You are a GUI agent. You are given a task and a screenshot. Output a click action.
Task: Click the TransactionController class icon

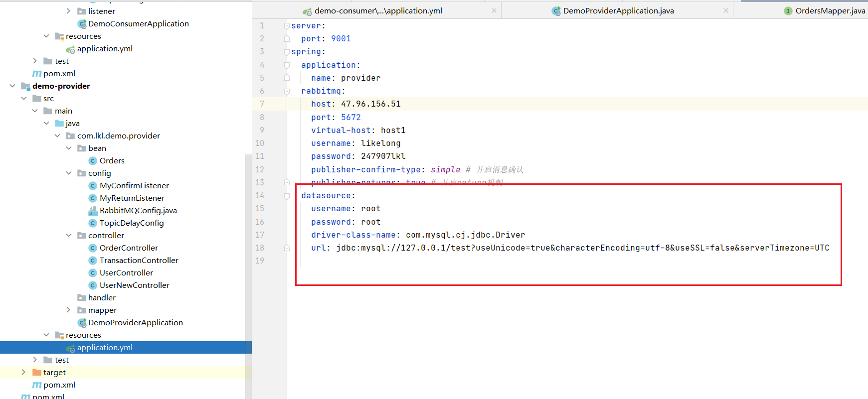point(93,261)
